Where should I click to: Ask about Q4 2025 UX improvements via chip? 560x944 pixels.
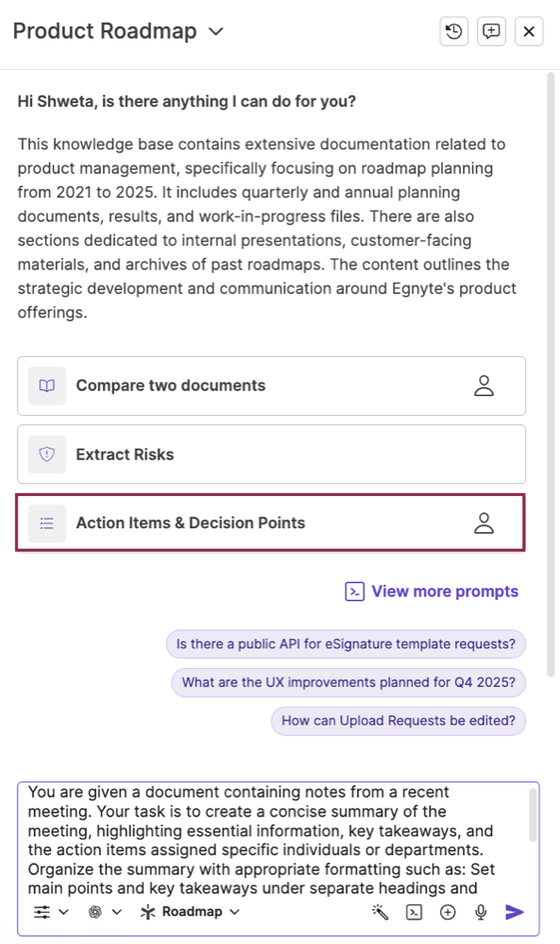348,682
